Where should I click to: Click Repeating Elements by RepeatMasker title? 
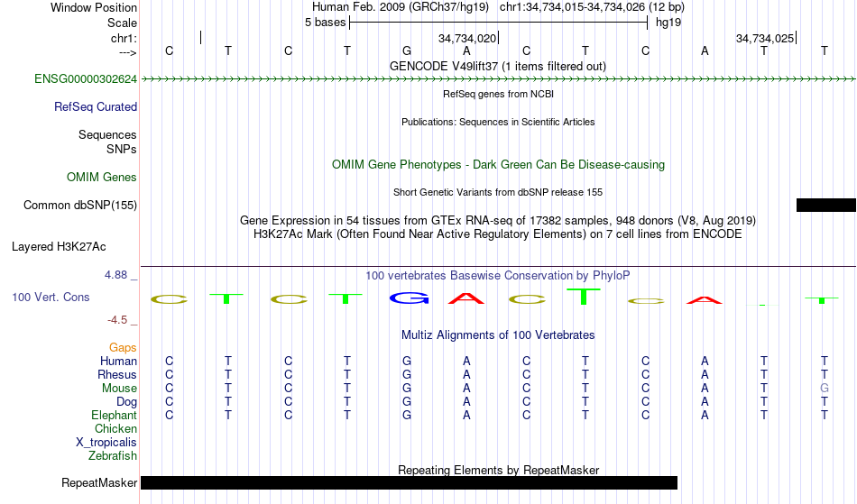(x=498, y=470)
